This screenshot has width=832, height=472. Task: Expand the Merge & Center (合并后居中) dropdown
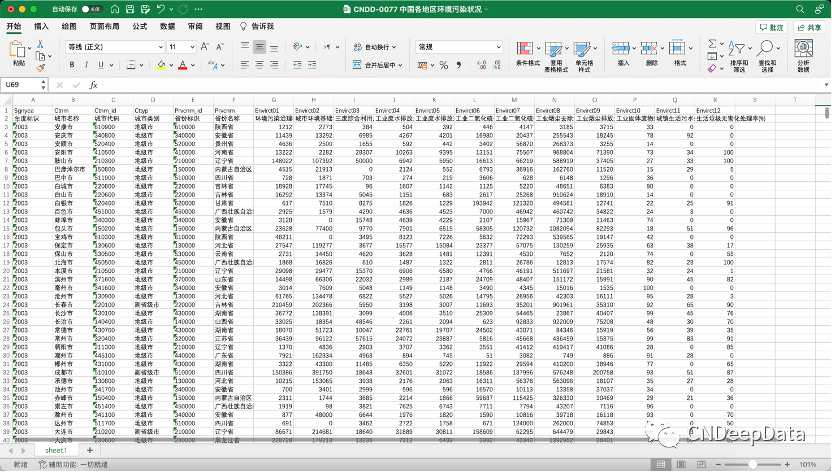(x=400, y=65)
